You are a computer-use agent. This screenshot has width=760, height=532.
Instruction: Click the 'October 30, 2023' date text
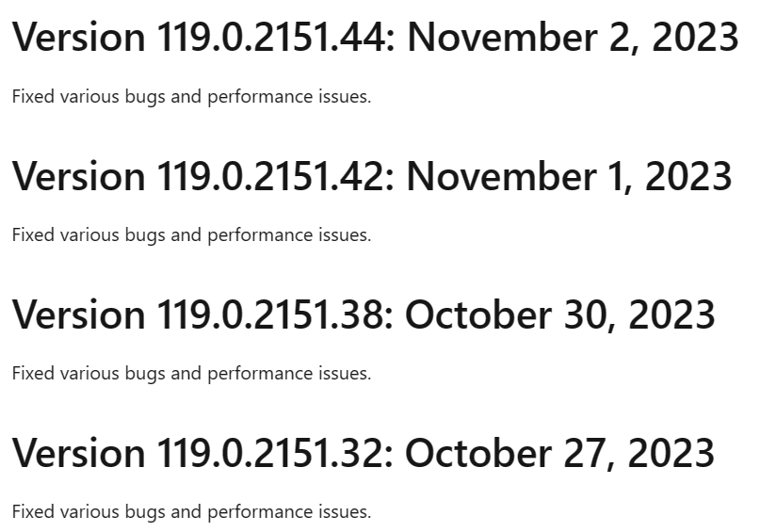point(560,314)
